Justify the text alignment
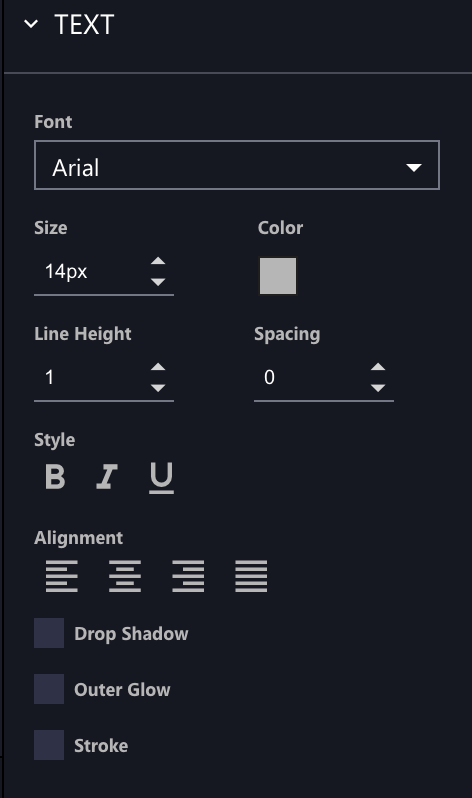The image size is (472, 798). (251, 576)
